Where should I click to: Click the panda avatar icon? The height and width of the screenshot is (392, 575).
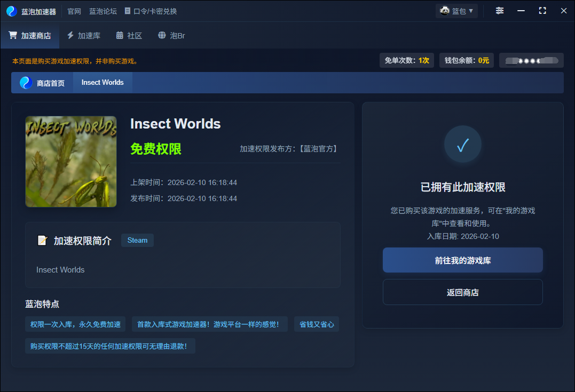[x=444, y=11]
